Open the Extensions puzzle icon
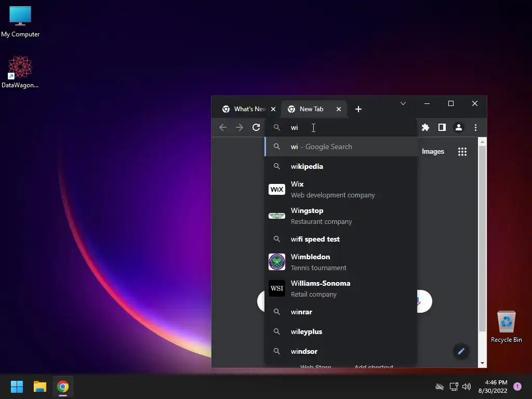This screenshot has height=399, width=532. 425,128
